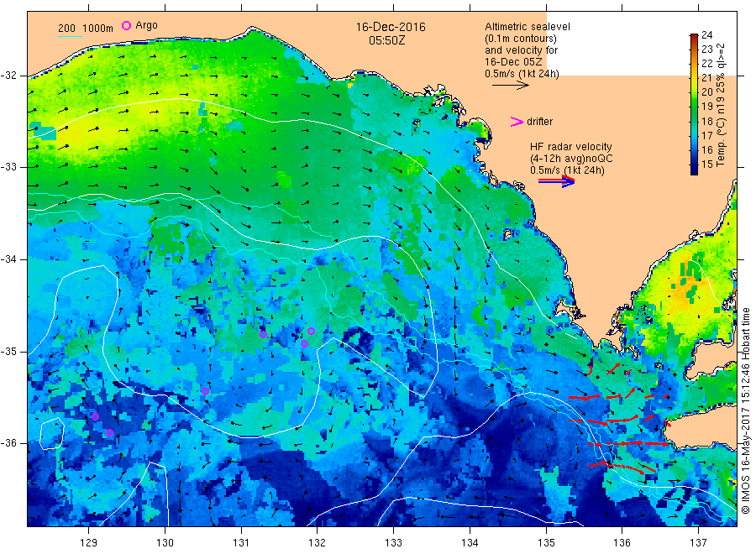Click the color bar value 24
Image resolution: width=756 pixels, height=554 pixels.
point(706,34)
